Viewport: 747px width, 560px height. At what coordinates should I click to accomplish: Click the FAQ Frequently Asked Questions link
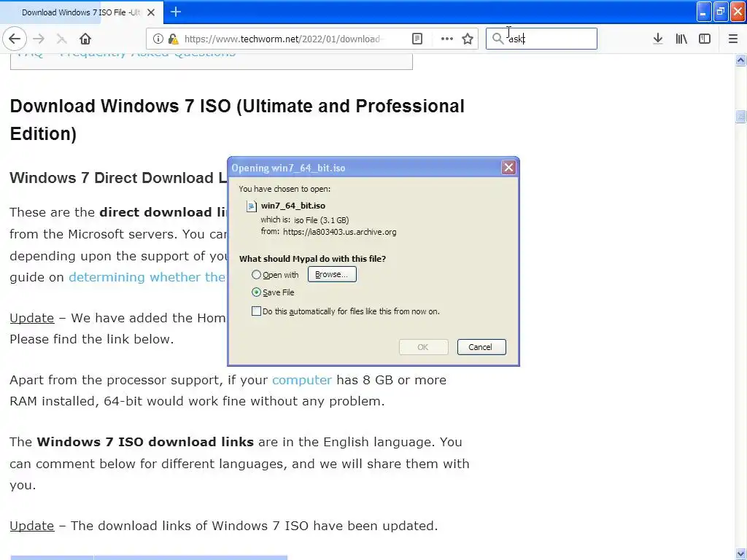126,53
